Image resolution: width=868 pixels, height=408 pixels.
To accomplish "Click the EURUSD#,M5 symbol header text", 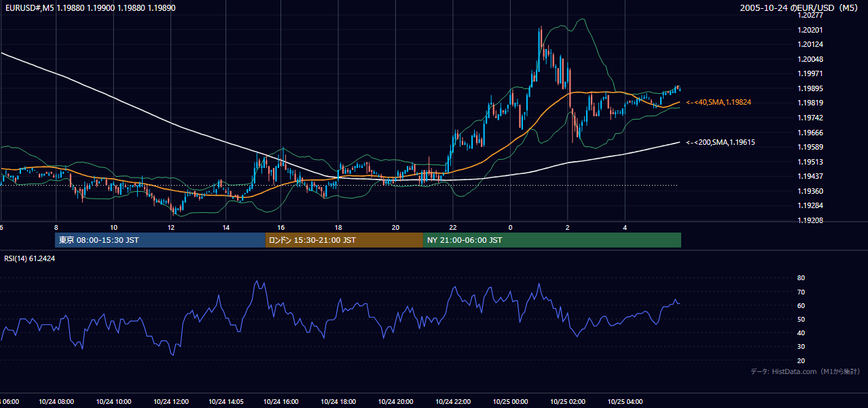I will 90,7.
